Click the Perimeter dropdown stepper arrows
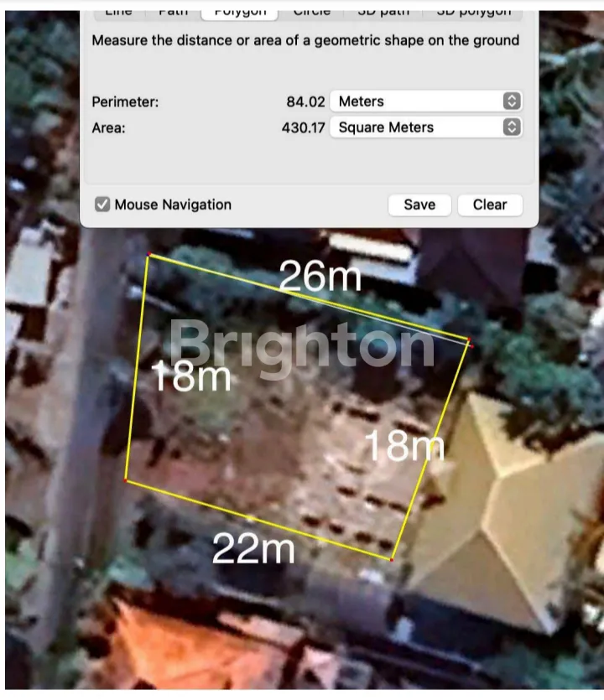Screen dimensions: 604x700 pyautogui.click(x=512, y=101)
